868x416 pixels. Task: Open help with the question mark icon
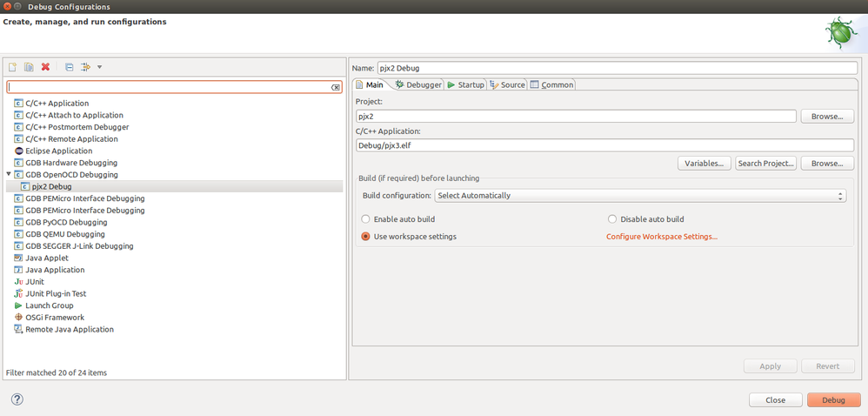pos(17,399)
